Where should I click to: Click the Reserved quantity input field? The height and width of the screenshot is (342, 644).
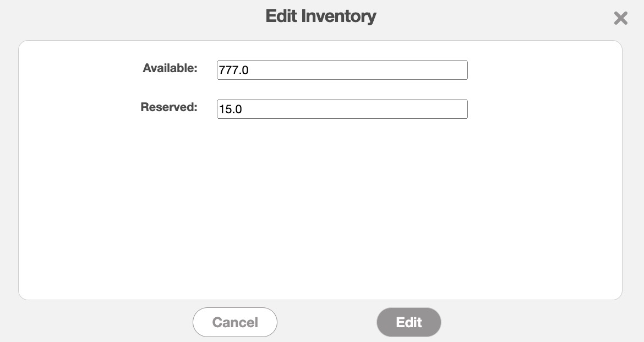click(x=342, y=109)
